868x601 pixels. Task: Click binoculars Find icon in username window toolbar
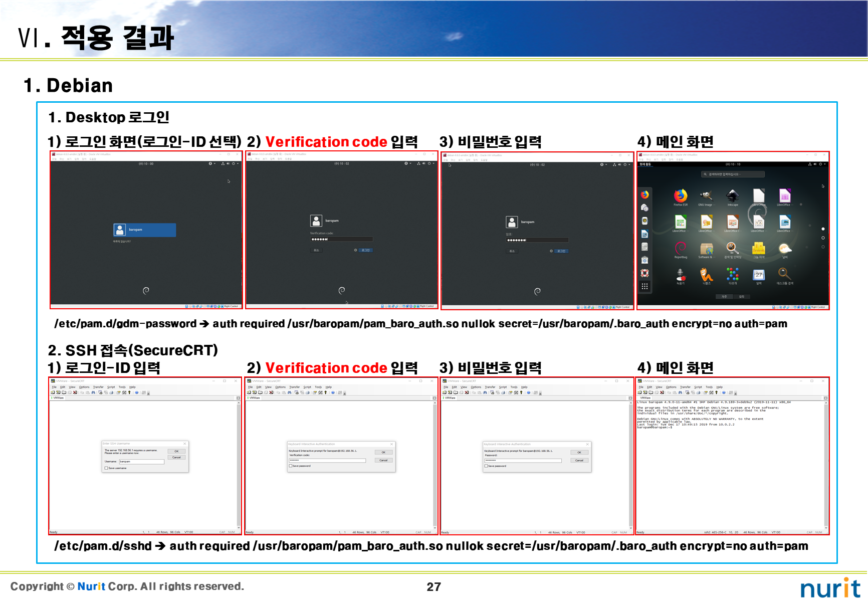tap(93, 392)
